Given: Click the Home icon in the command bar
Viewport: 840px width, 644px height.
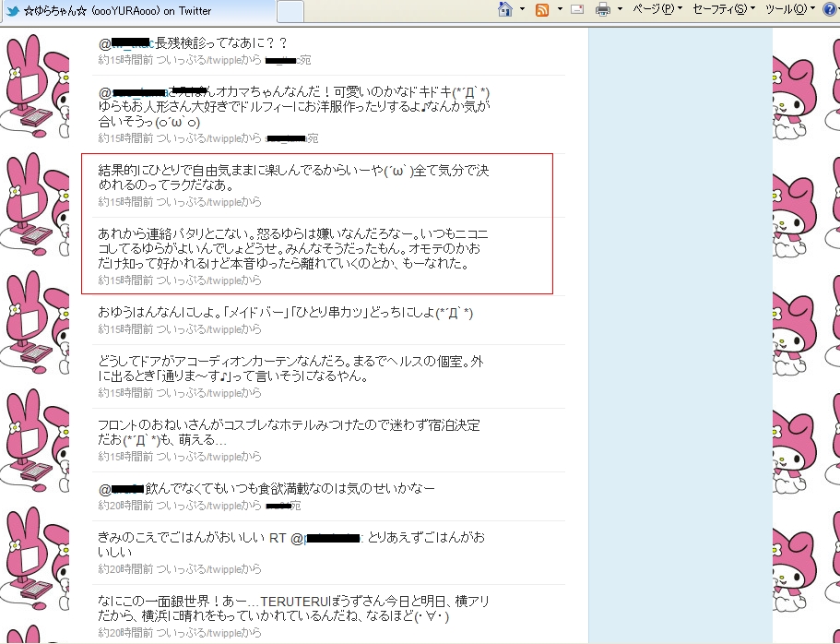Looking at the screenshot, I should coord(504,9).
